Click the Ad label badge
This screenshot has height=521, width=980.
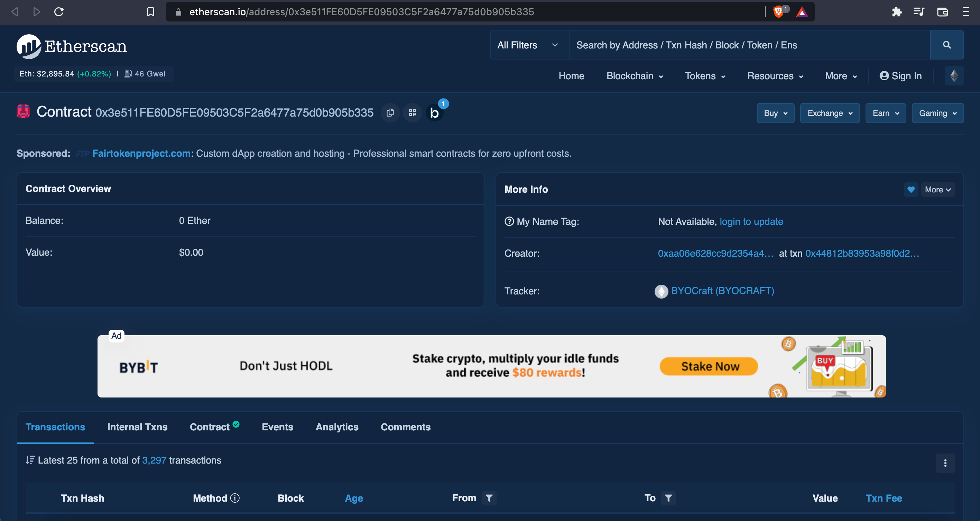pyautogui.click(x=117, y=336)
